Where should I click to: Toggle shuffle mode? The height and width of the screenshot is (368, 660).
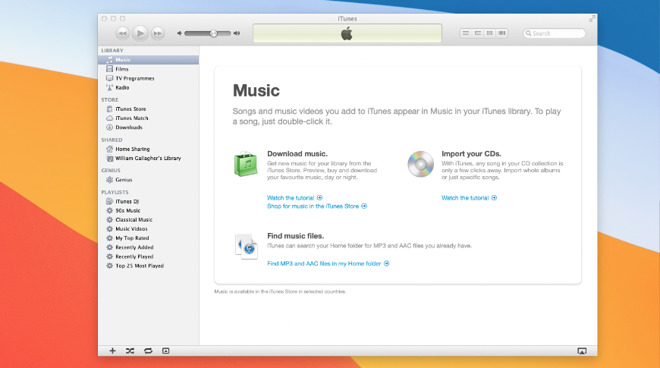[x=130, y=351]
